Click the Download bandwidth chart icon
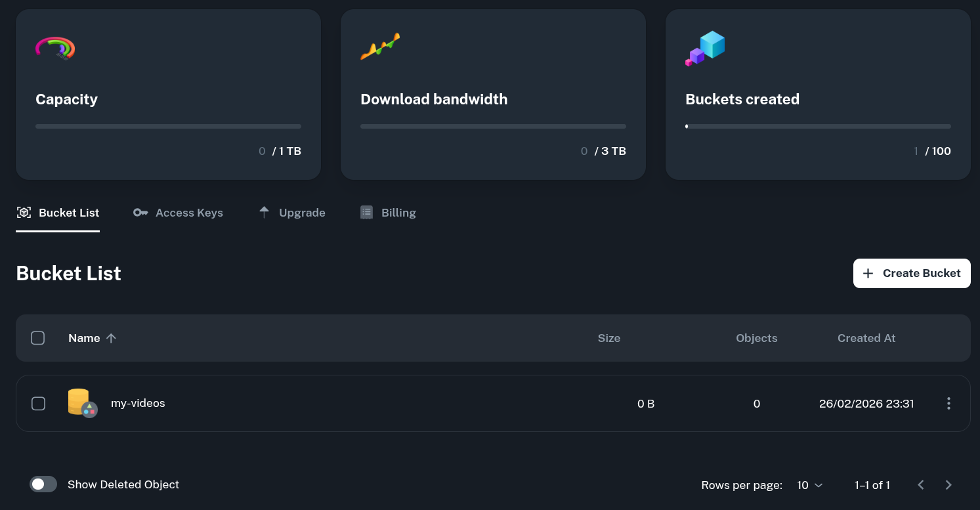Screen dimensions: 980x510 coord(380,47)
